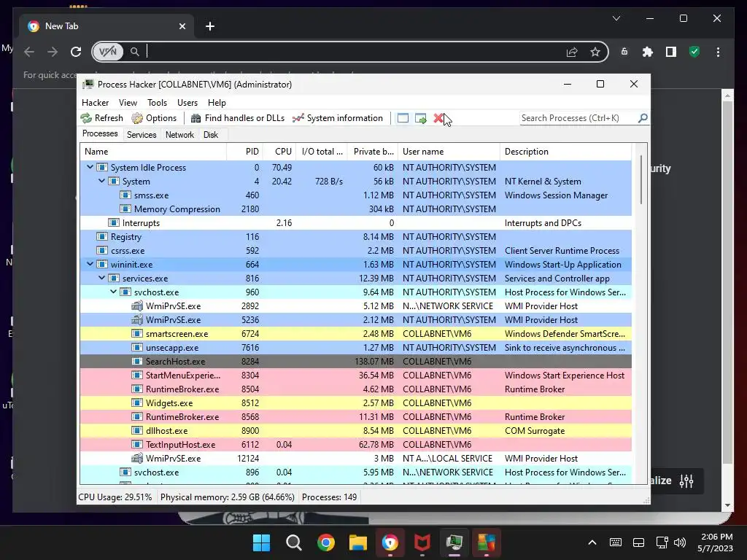The width and height of the screenshot is (747, 560).
Task: Click the red X terminate icon
Action: 438,118
